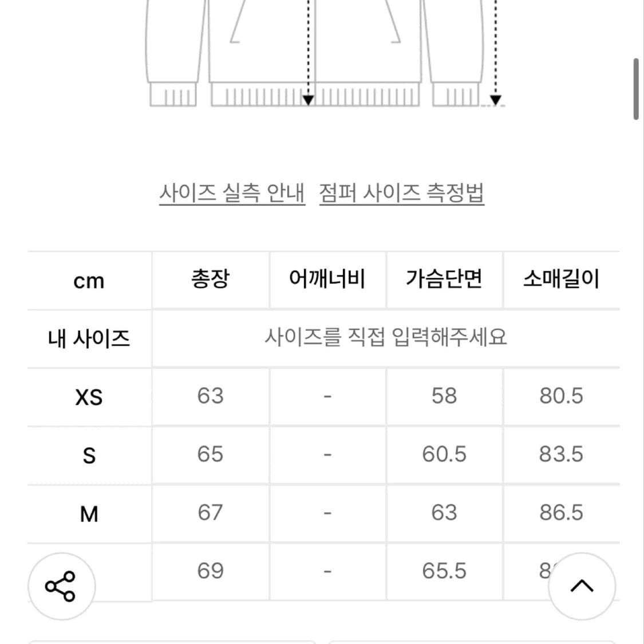Tap the 소매길이 column header

(x=562, y=279)
